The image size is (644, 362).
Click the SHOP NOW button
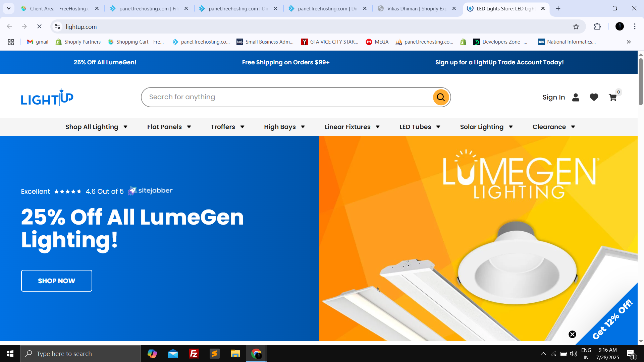point(56,281)
